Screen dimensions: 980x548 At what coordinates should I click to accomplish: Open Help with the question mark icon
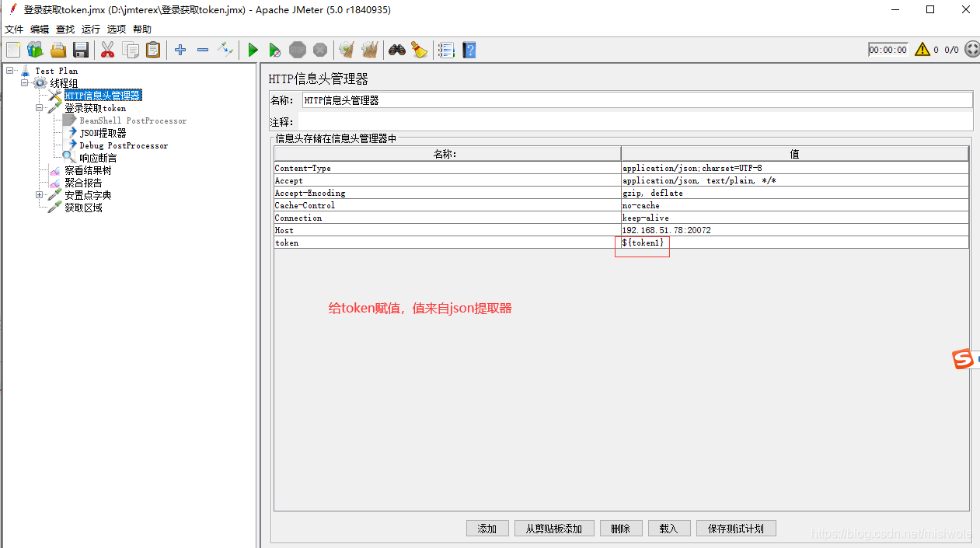click(x=469, y=50)
